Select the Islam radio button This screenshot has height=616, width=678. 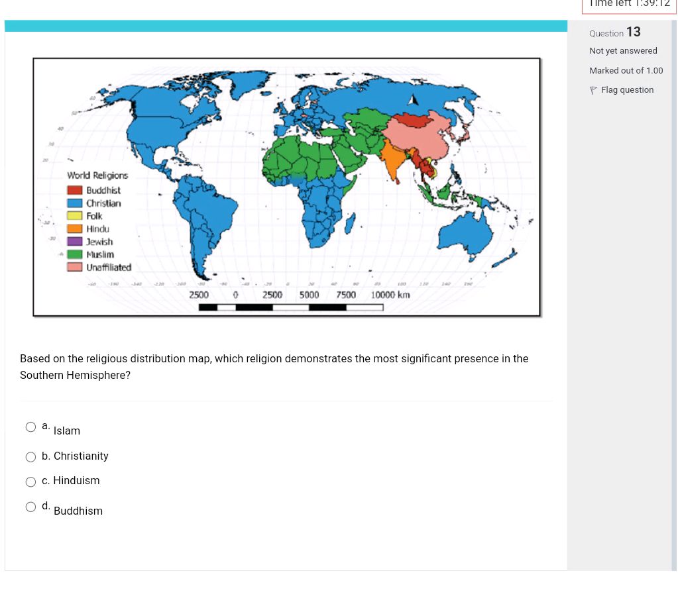point(30,427)
